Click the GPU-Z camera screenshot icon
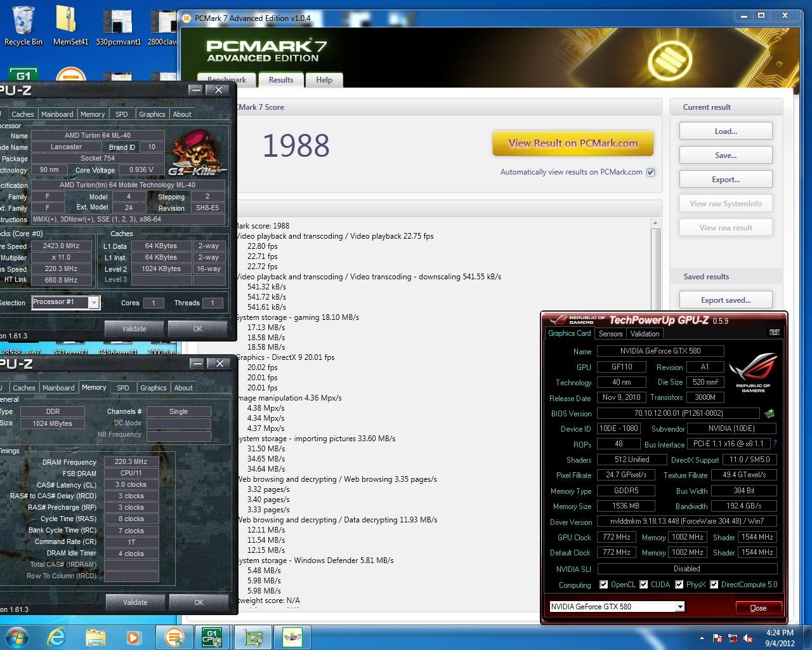 tap(774, 332)
